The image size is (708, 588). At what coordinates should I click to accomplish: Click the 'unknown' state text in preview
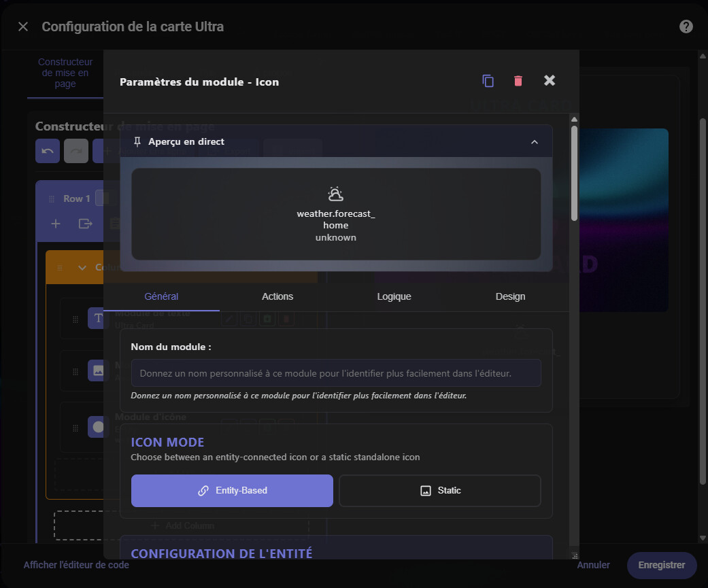point(335,237)
